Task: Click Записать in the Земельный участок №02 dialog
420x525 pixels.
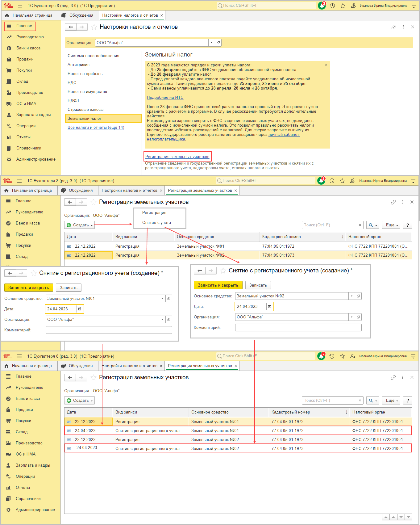Action: click(x=258, y=285)
